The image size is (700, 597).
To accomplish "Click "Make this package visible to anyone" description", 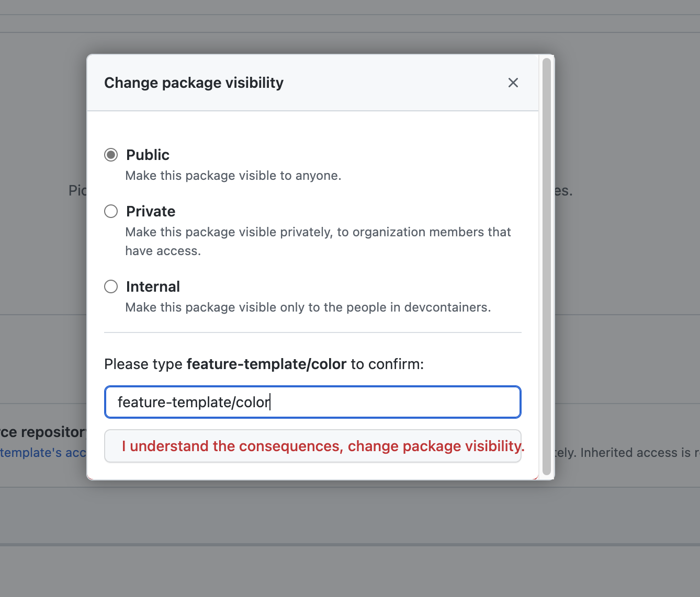I will [233, 176].
